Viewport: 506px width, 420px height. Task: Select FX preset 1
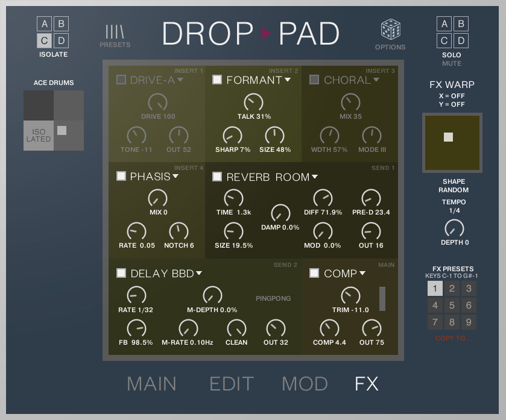(435, 289)
